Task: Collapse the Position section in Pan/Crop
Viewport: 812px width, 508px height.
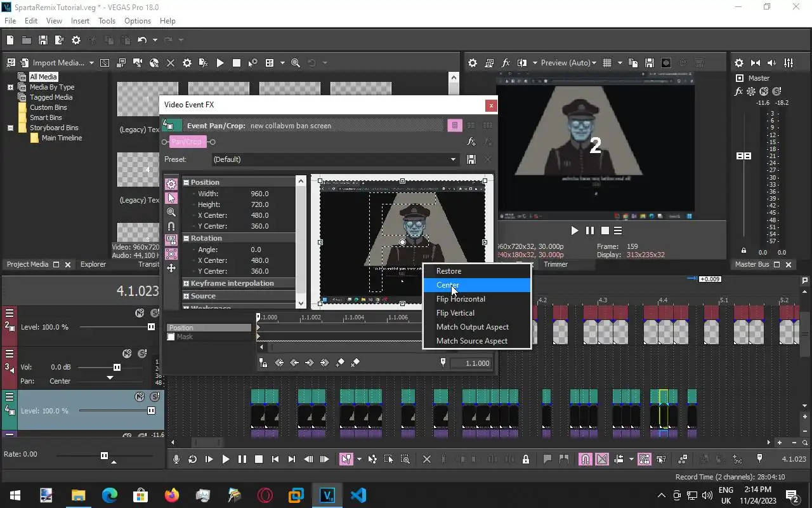Action: click(187, 182)
